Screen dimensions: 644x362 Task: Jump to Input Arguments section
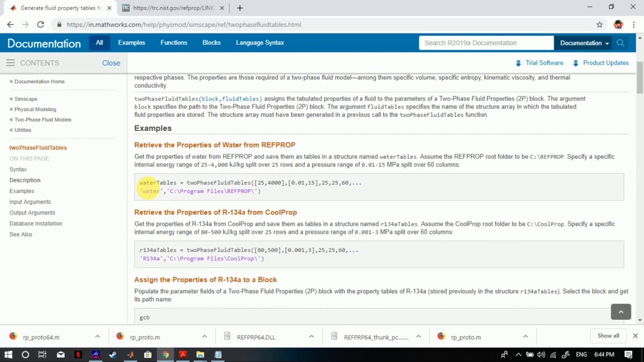30,202
